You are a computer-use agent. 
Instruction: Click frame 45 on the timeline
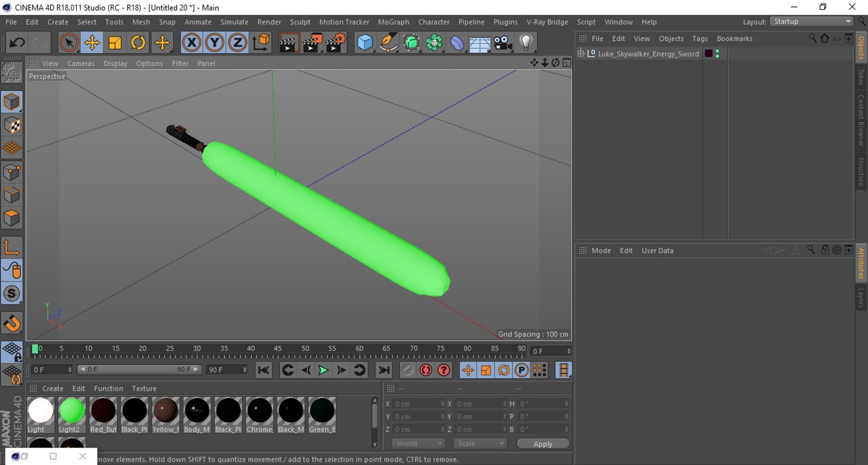(278, 349)
